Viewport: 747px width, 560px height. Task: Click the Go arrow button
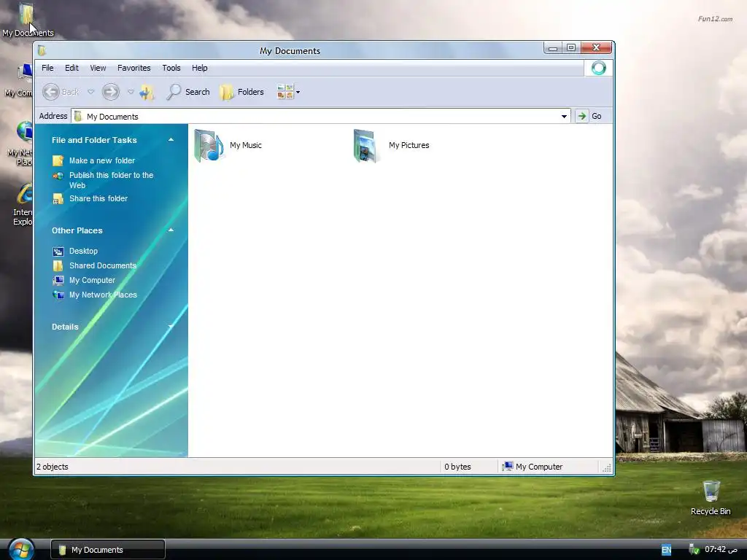(581, 116)
